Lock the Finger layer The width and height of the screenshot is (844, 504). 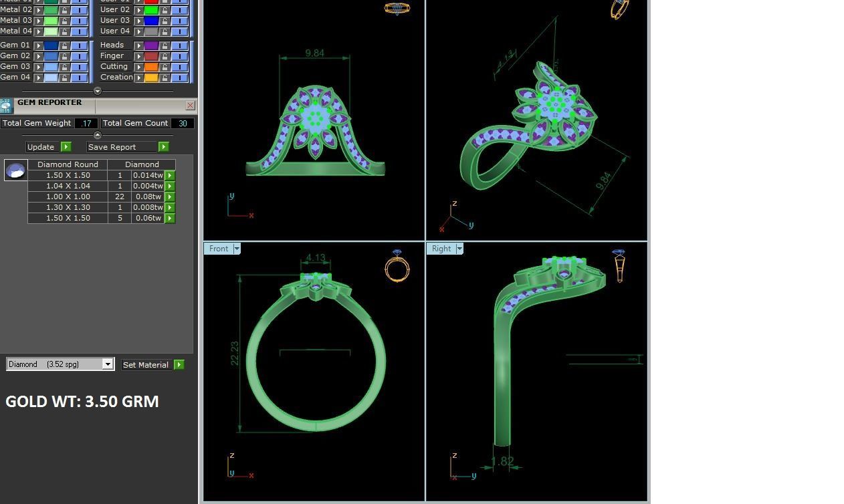[165, 56]
